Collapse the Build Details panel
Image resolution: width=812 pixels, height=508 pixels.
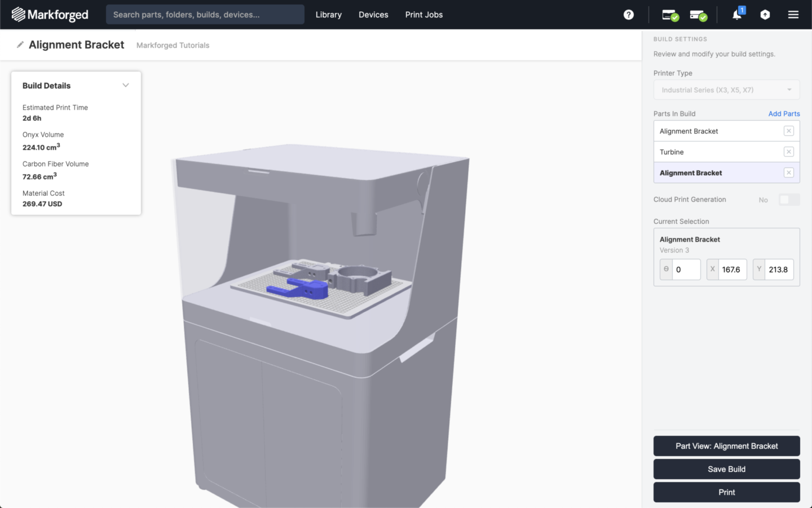point(125,85)
